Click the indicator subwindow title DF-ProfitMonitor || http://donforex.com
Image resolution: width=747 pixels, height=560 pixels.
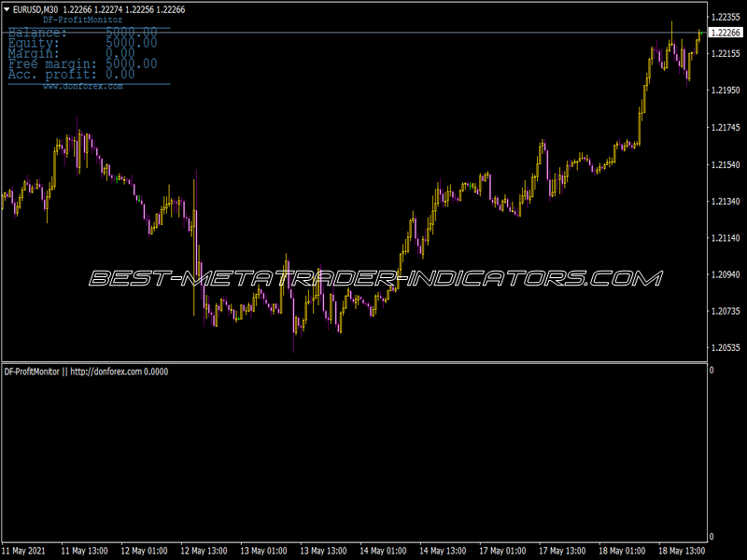(x=73, y=371)
